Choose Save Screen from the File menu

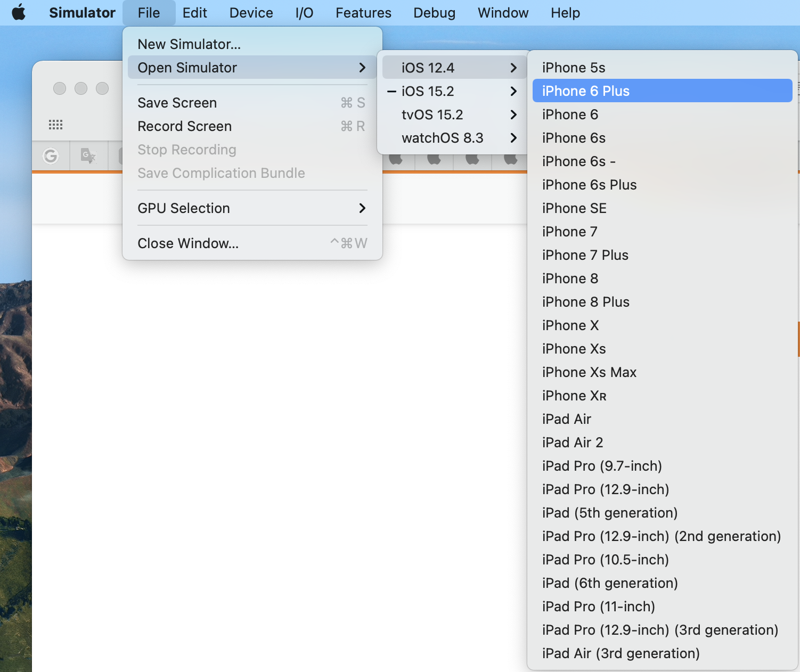click(x=177, y=102)
